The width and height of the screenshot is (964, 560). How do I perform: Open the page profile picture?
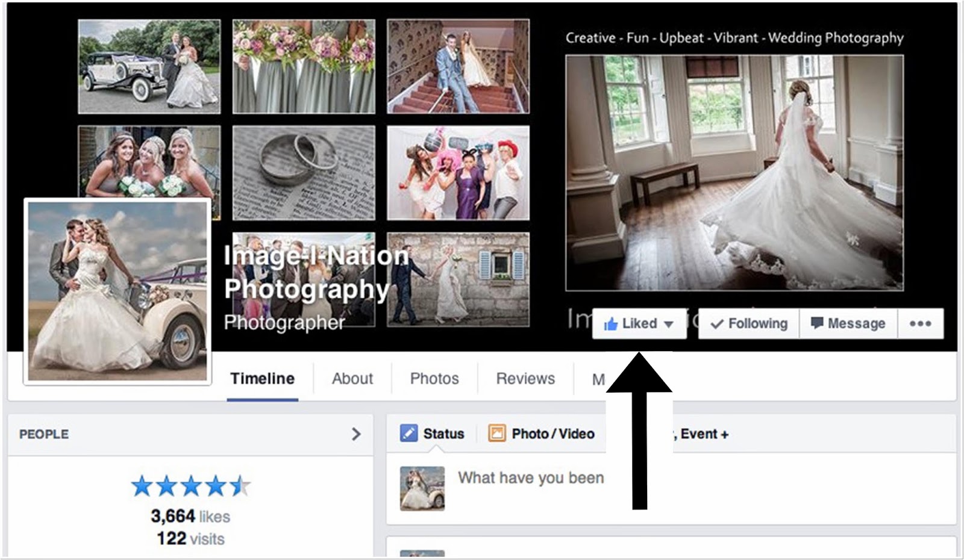coord(117,291)
